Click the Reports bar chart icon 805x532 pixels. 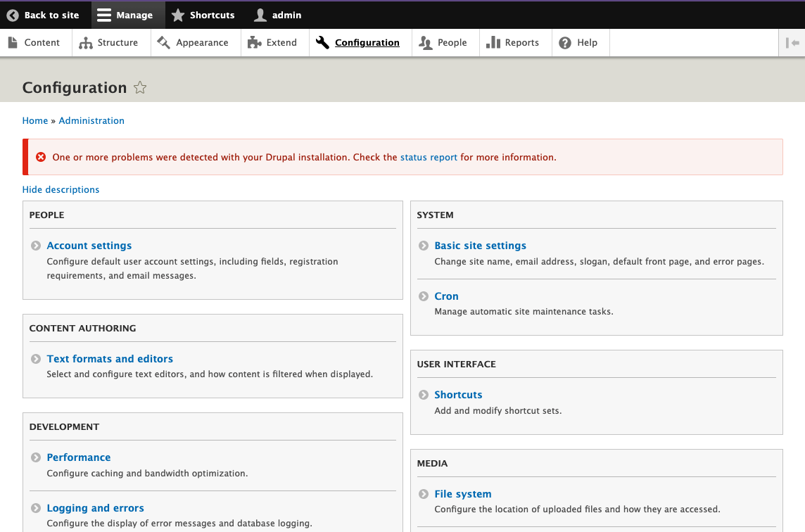(x=493, y=43)
